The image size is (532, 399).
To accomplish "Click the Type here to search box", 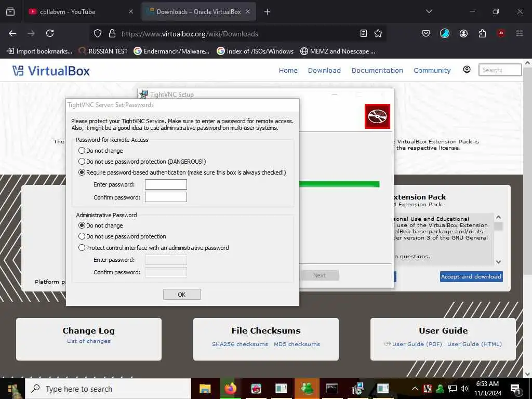I will point(108,389).
